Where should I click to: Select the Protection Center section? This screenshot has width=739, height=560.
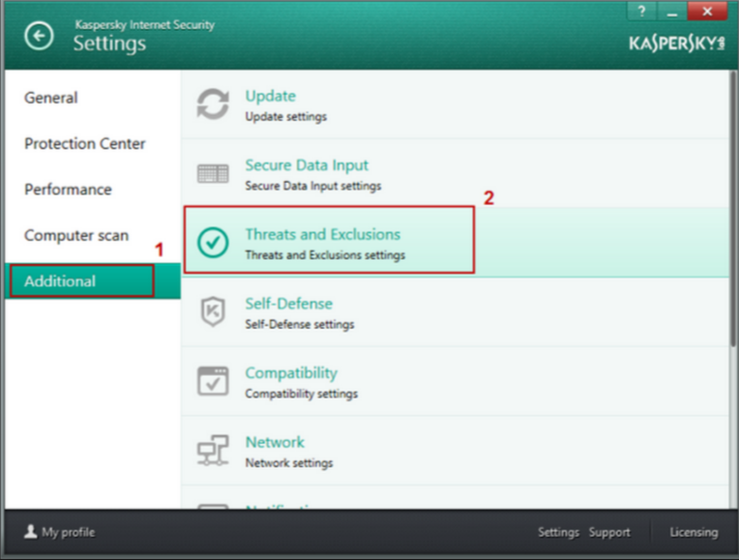pos(85,143)
